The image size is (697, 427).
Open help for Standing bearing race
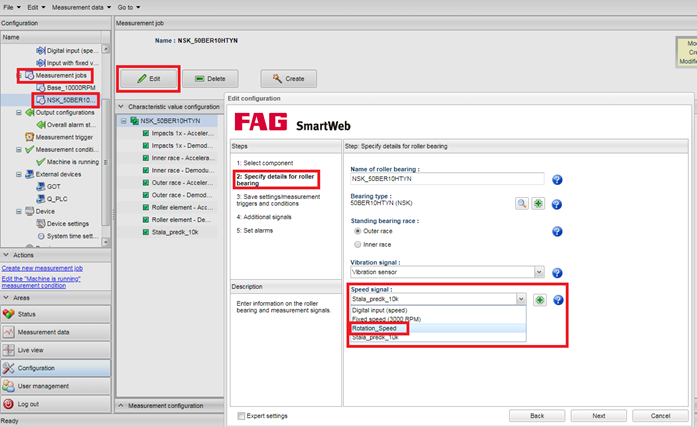[x=557, y=231]
